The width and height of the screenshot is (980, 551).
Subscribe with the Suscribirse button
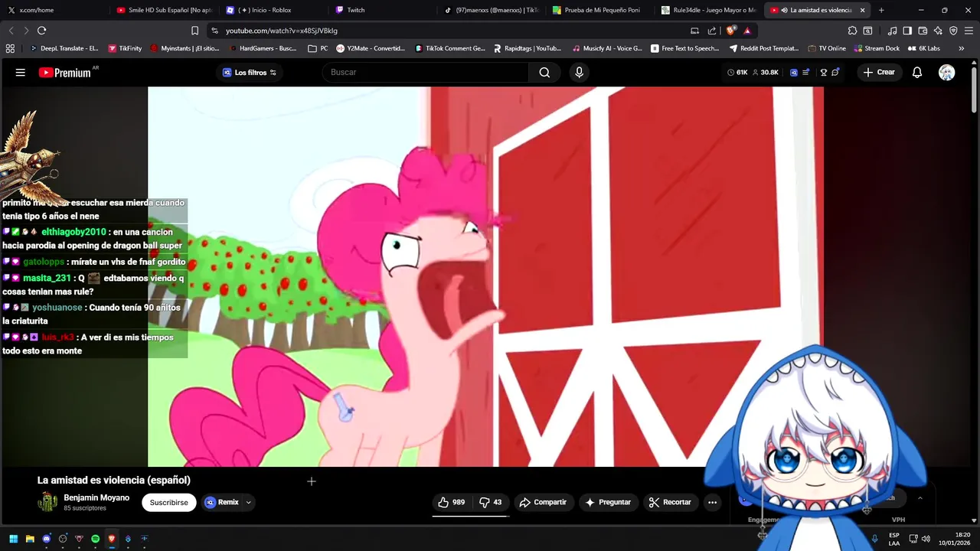coord(168,502)
